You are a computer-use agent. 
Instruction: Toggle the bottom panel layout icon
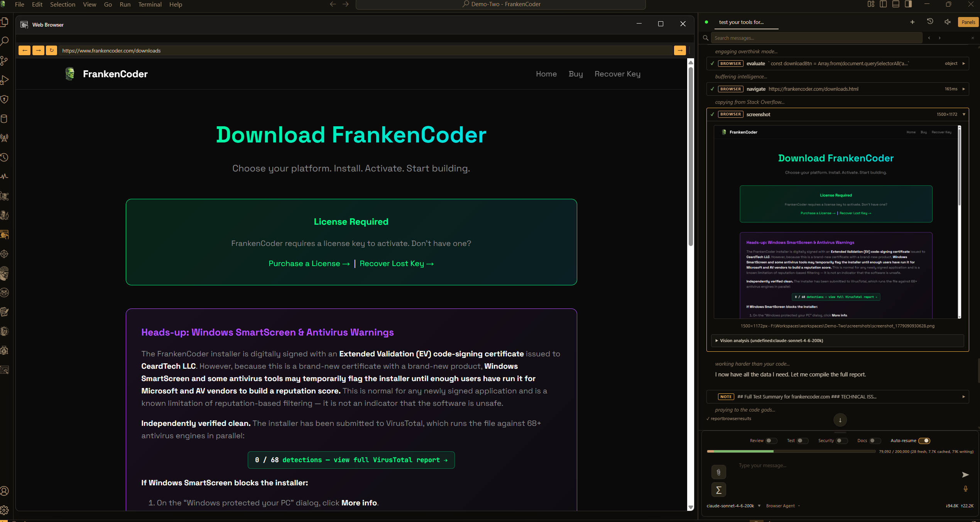coord(896,4)
